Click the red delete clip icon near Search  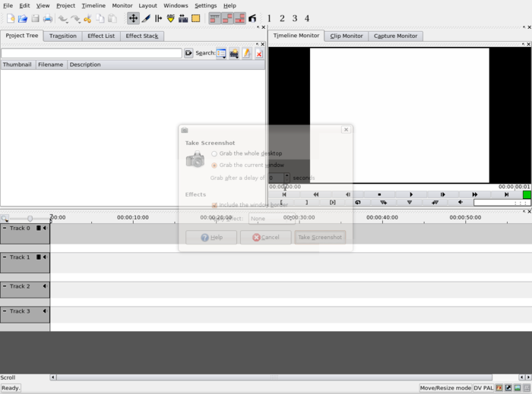(x=259, y=54)
